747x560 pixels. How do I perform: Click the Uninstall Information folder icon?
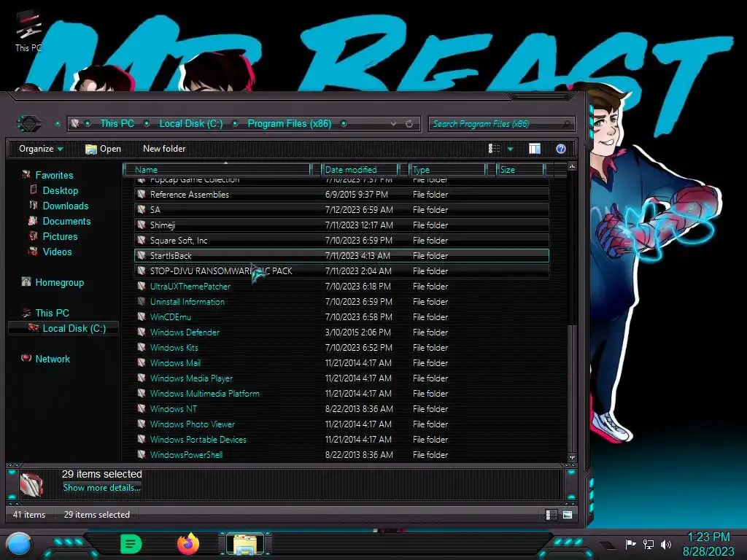(x=141, y=301)
